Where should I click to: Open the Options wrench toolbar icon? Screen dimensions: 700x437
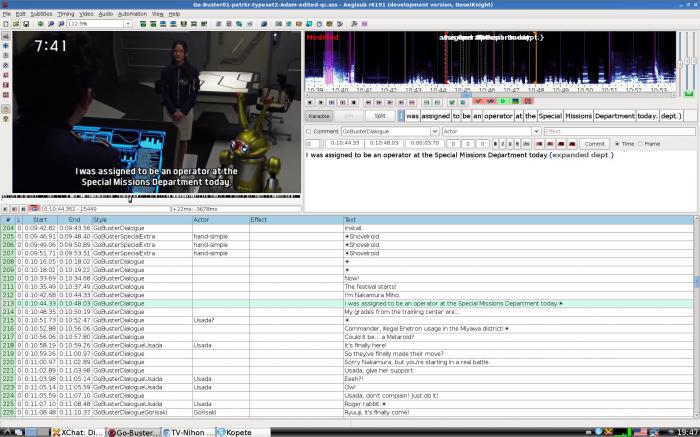(x=354, y=24)
